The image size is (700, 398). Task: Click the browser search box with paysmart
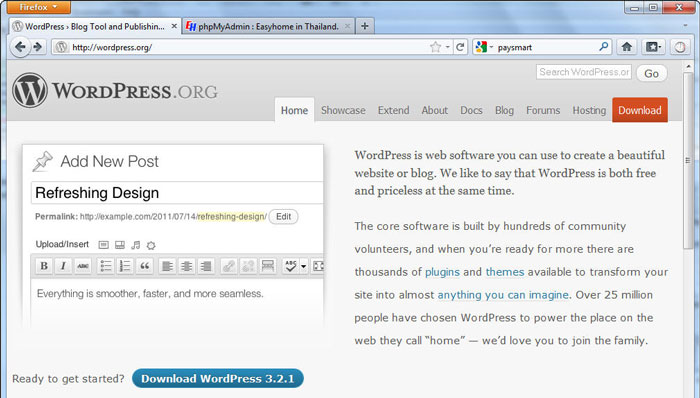(542, 47)
